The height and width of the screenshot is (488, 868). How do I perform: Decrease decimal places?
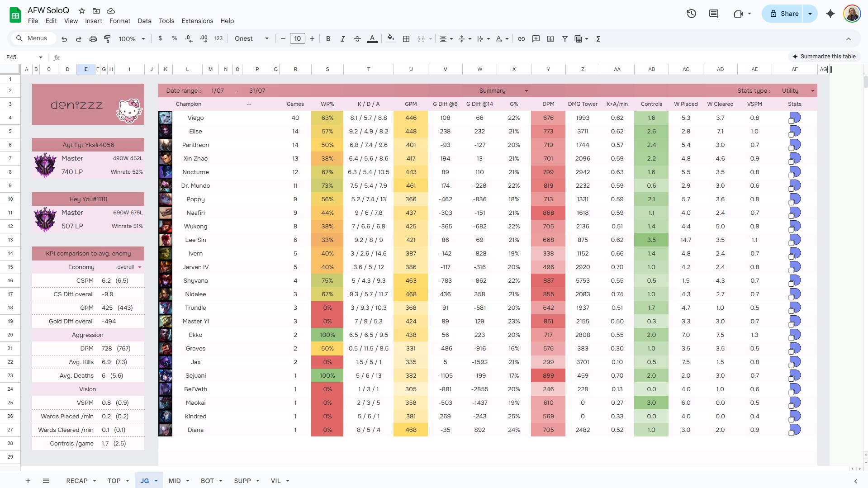[x=189, y=39]
